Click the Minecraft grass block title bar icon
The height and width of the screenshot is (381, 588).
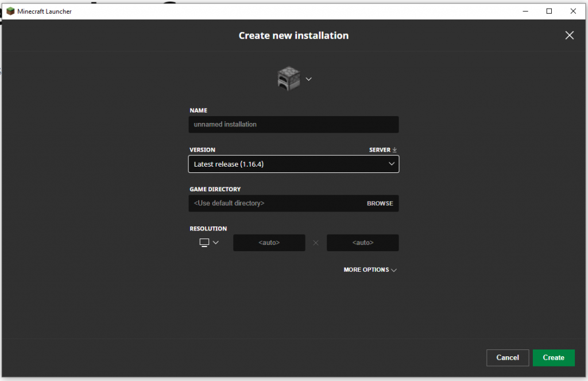10,11
